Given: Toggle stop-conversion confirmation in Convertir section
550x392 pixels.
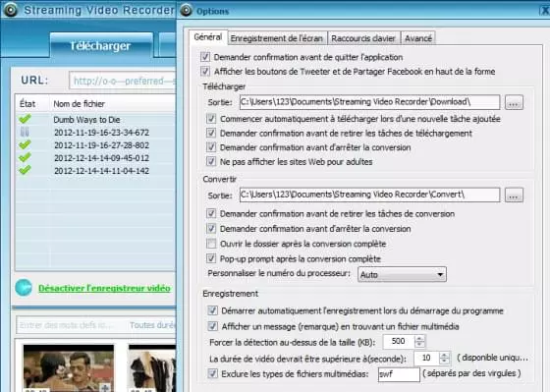Looking at the screenshot, I should click(211, 229).
